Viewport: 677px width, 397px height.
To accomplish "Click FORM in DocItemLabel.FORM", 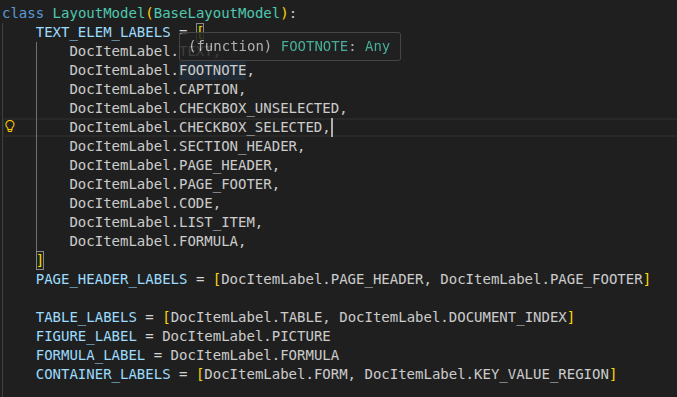I will point(331,375).
